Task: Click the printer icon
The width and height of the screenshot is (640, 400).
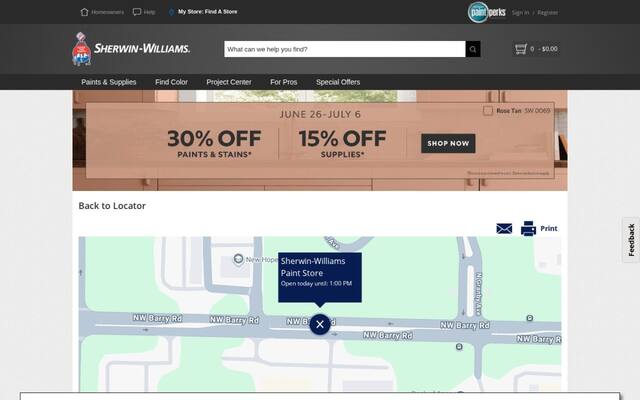Action: 528,229
